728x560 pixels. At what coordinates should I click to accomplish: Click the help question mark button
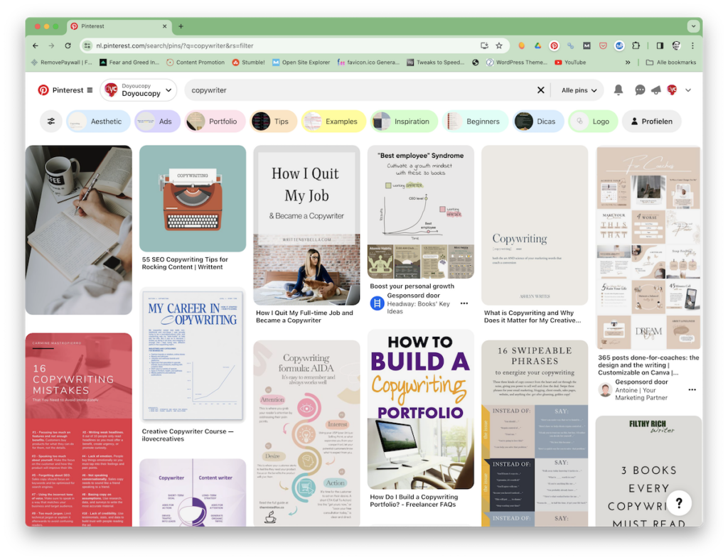point(679,503)
